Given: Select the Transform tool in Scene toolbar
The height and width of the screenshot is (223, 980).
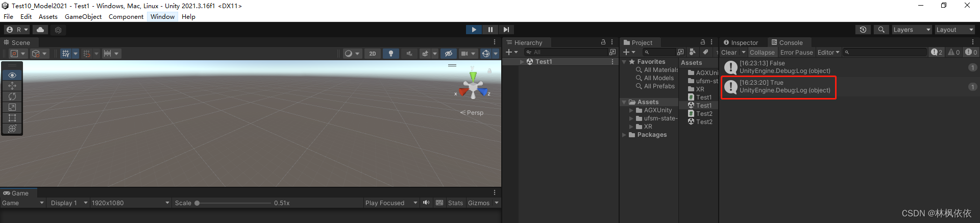Looking at the screenshot, I should 12,129.
